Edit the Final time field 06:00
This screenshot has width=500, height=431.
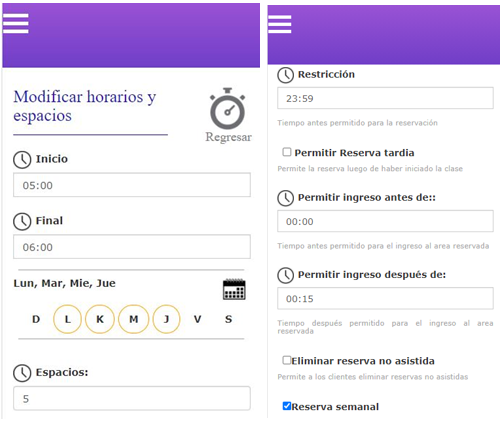pyautogui.click(x=132, y=247)
